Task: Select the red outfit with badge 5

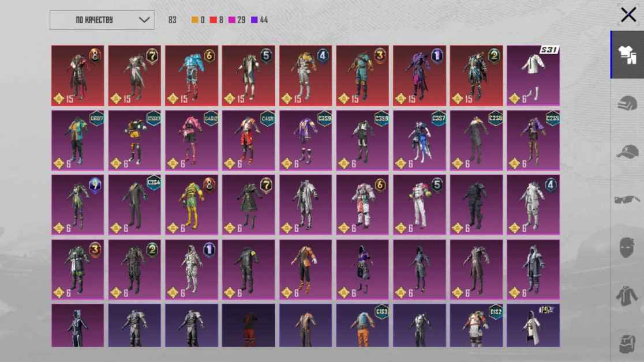Action: [x=249, y=76]
